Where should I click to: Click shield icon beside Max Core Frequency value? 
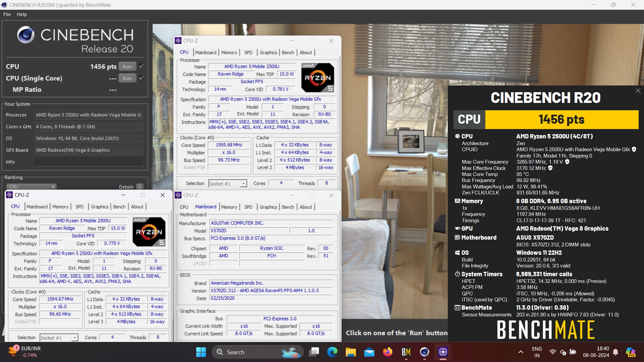(x=567, y=162)
